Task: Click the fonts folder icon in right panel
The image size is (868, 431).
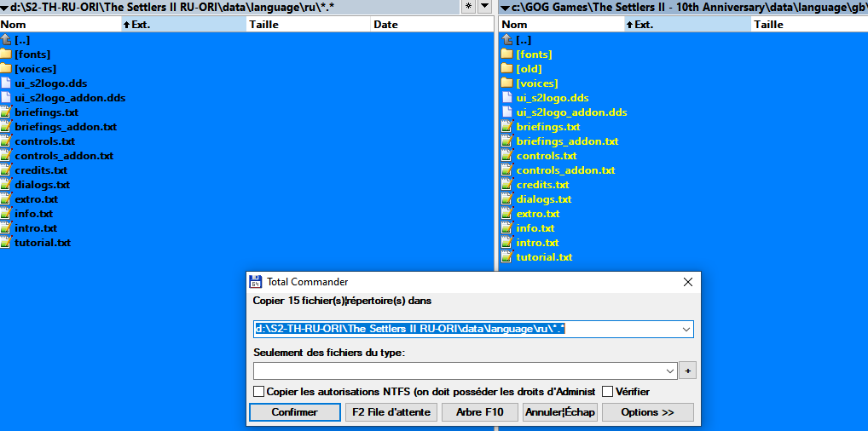Action: click(506, 54)
